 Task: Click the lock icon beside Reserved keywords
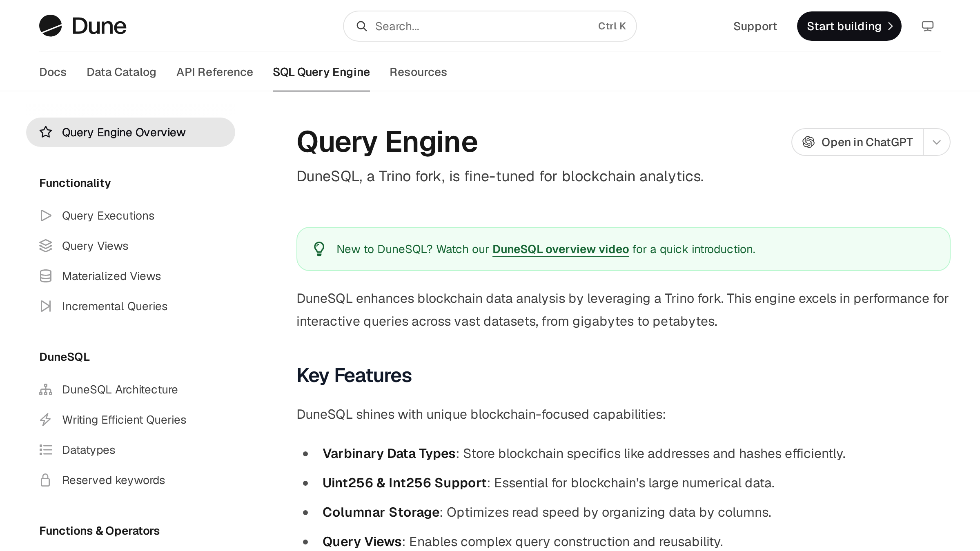click(x=46, y=480)
